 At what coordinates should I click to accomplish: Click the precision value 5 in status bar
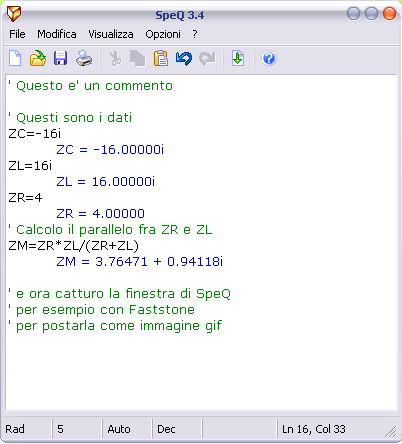pyautogui.click(x=77, y=429)
